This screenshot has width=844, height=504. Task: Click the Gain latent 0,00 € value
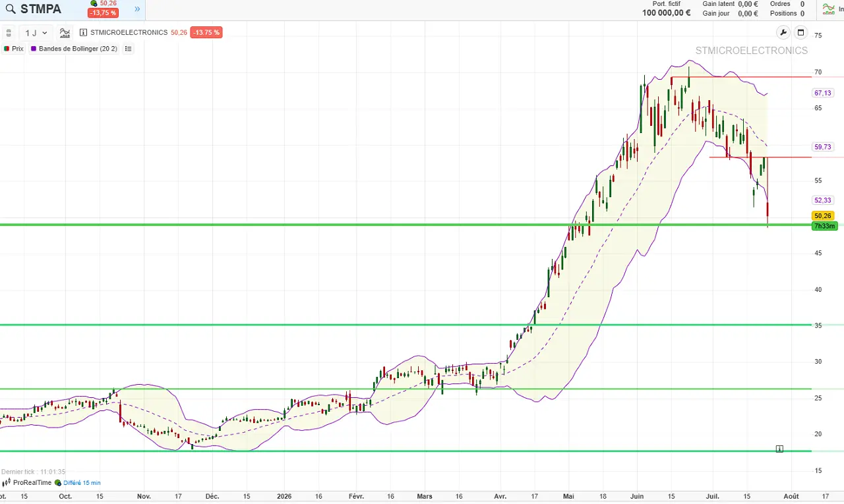(748, 4)
